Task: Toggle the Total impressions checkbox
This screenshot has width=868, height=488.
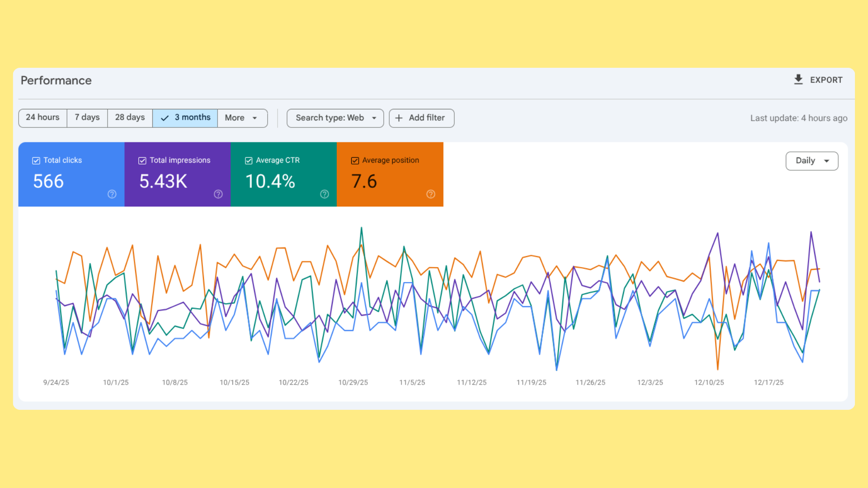Action: click(x=142, y=161)
